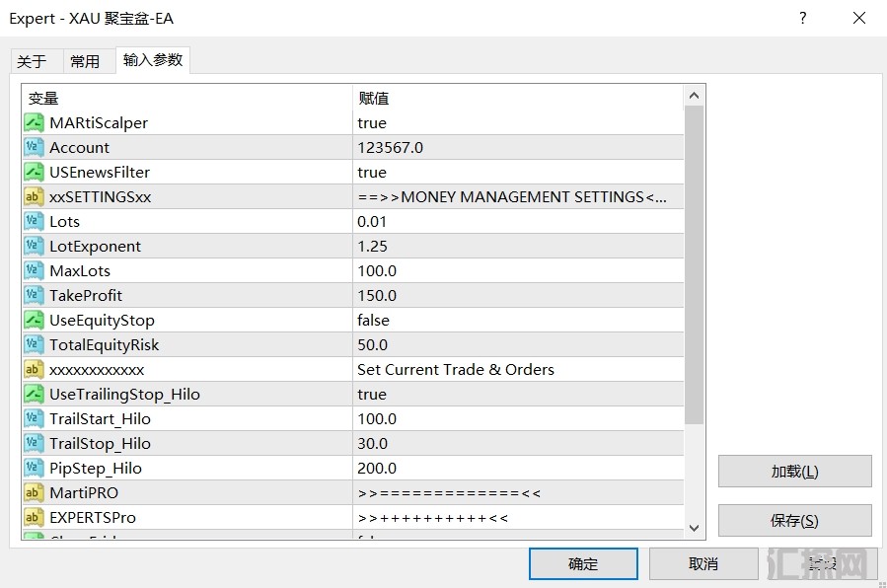The height and width of the screenshot is (588, 887).
Task: Click the scrollbar down arrow
Action: 694,528
